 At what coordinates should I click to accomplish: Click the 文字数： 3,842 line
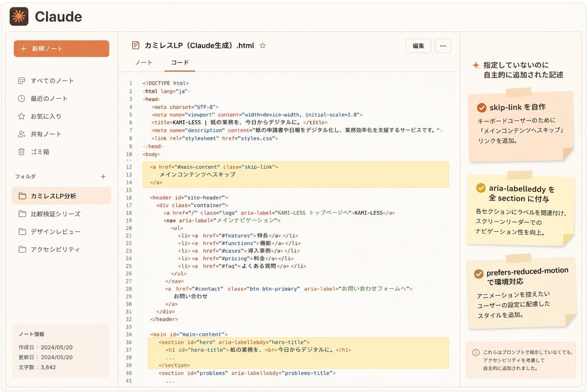(x=37, y=367)
